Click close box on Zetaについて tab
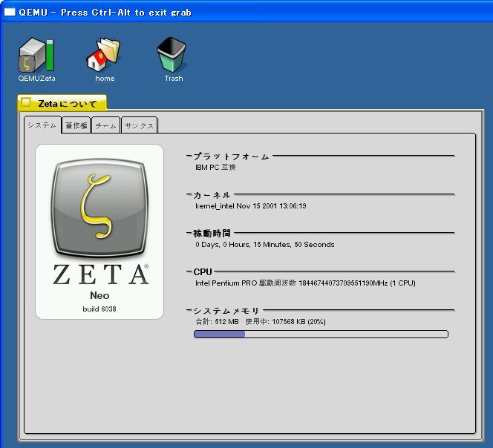The height and width of the screenshot is (448, 493). coord(25,102)
